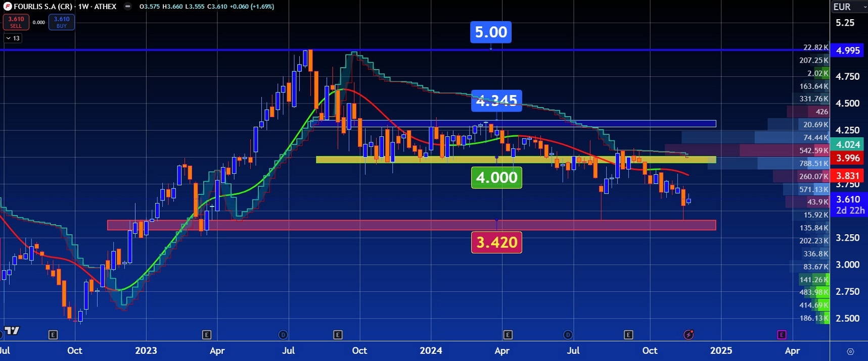
Task: Select the blue resistance zone rectangle
Action: pos(514,123)
